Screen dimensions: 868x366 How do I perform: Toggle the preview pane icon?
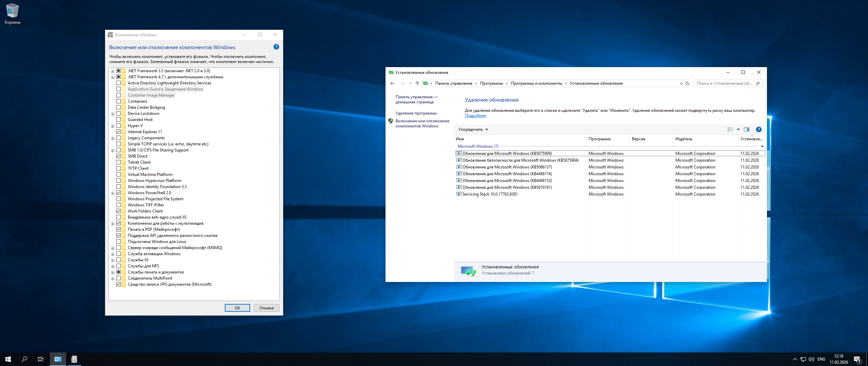747,129
